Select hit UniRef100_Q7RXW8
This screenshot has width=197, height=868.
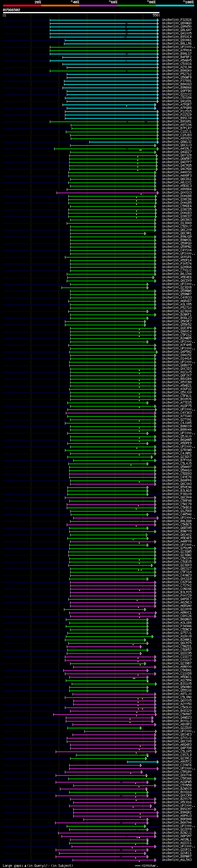(x=176, y=450)
